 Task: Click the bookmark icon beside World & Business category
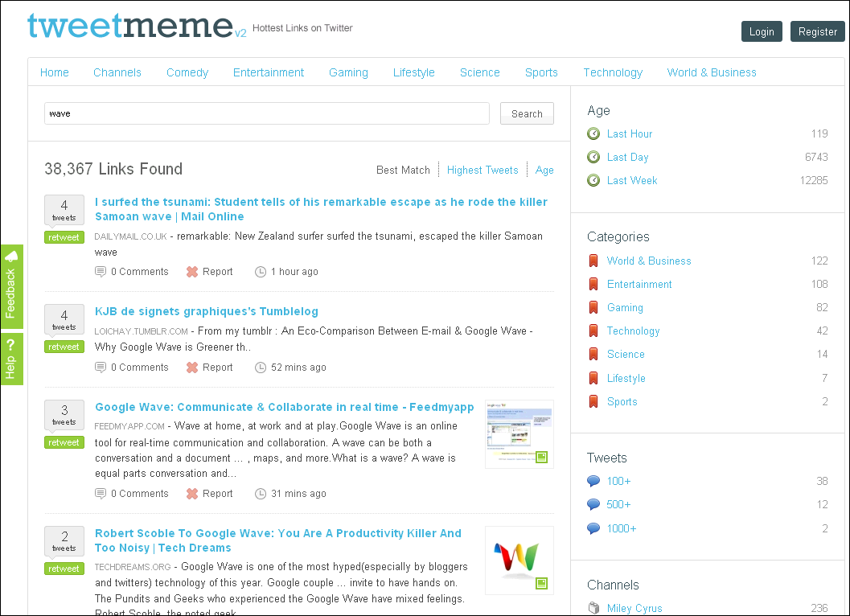coord(593,261)
